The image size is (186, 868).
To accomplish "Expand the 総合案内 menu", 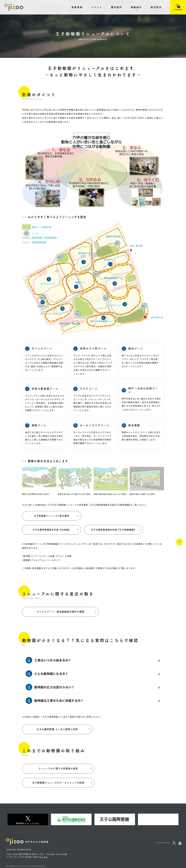I will pos(156,7).
